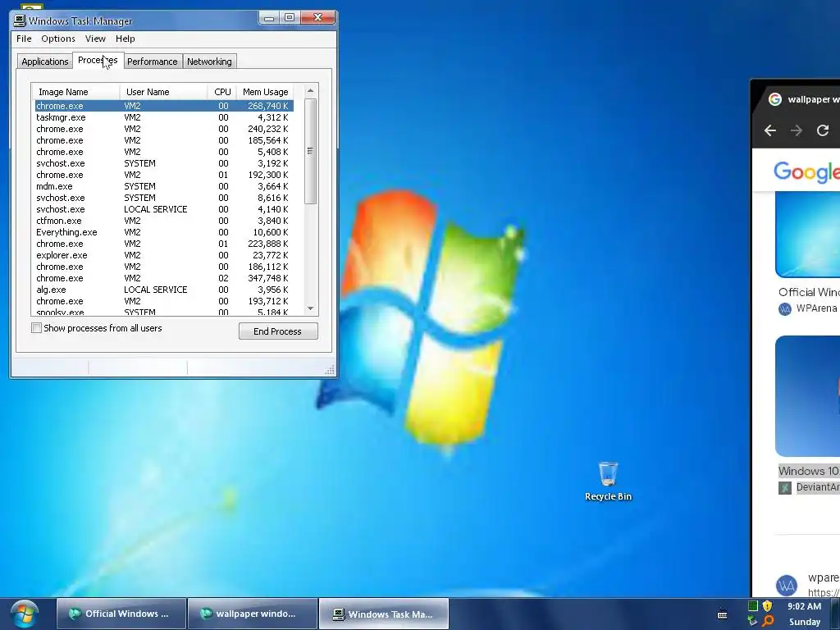
Task: Select the ctfmon.exe process row
Action: click(164, 221)
